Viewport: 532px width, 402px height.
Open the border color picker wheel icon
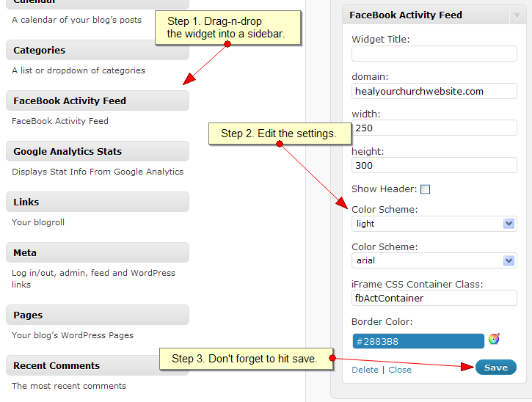pyautogui.click(x=494, y=339)
